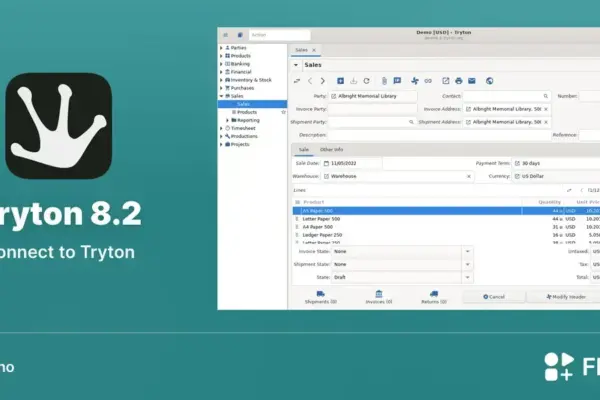Screen dimensions: 600x400
Task: Clear the Shipment Address field with its X
Action: [x=546, y=122]
